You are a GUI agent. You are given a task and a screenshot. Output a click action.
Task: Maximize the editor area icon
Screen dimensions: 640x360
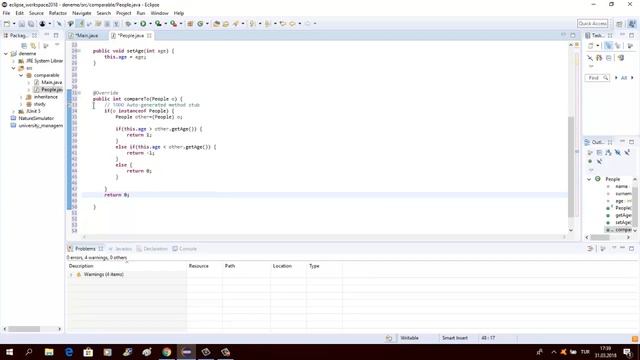click(x=573, y=35)
